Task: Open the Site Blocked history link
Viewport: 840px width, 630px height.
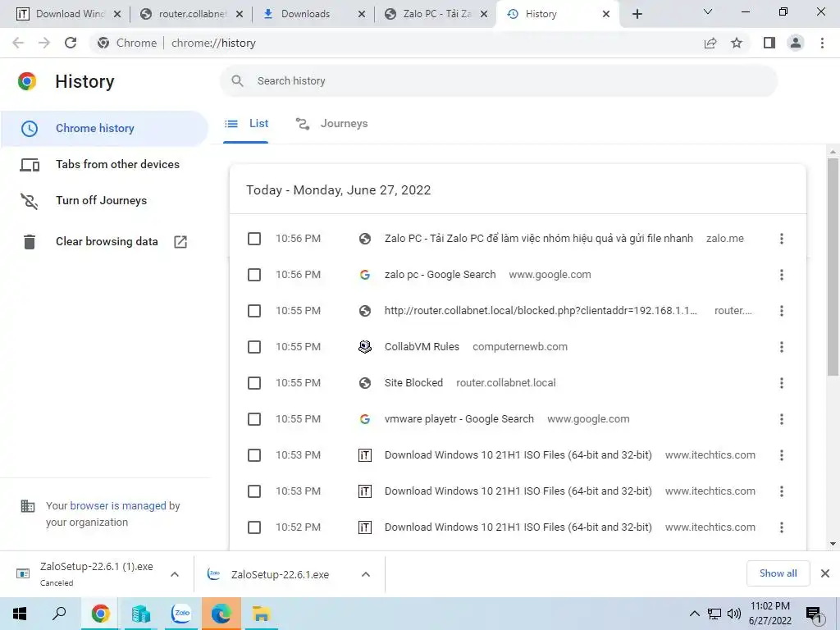Action: click(413, 383)
